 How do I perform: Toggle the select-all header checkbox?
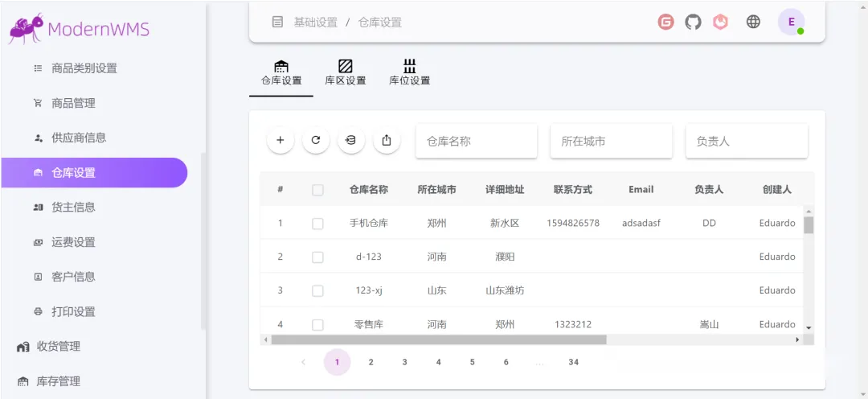pos(317,190)
